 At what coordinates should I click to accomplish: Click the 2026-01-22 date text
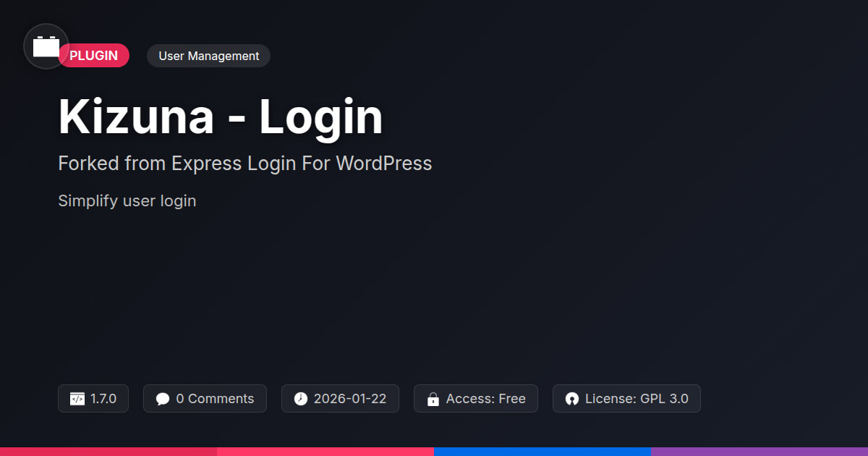350,399
